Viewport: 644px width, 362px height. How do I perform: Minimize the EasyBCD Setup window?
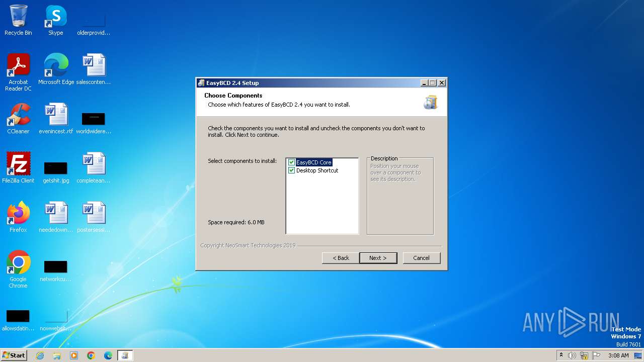click(x=424, y=83)
